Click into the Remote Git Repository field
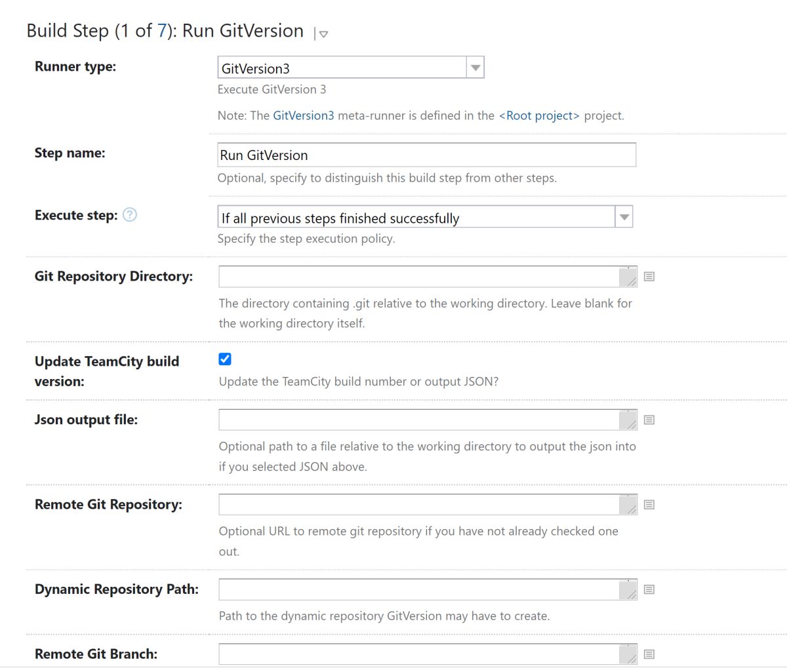 click(428, 505)
